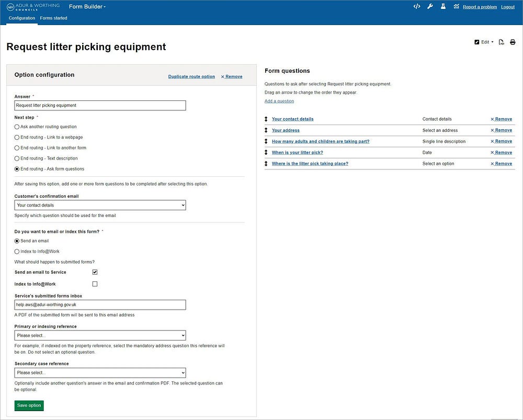
Task: Select the Index to Info@Work radio option
Action: [x=16, y=252]
